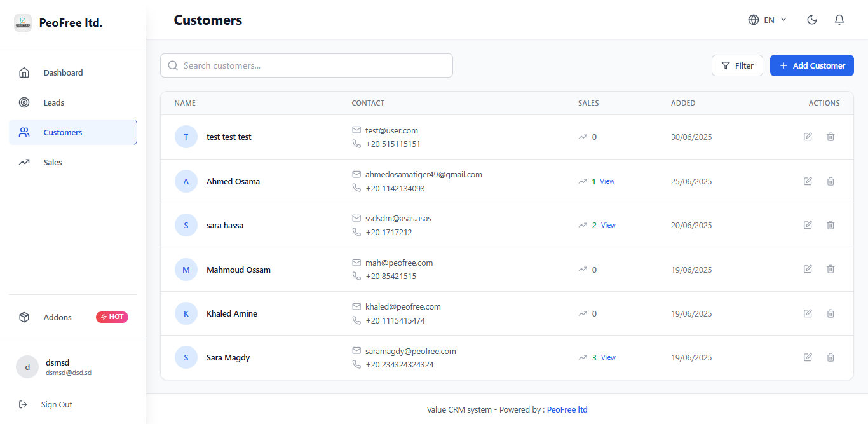Open the Sales sidebar item
Viewport: 868px width, 424px height.
pos(53,162)
